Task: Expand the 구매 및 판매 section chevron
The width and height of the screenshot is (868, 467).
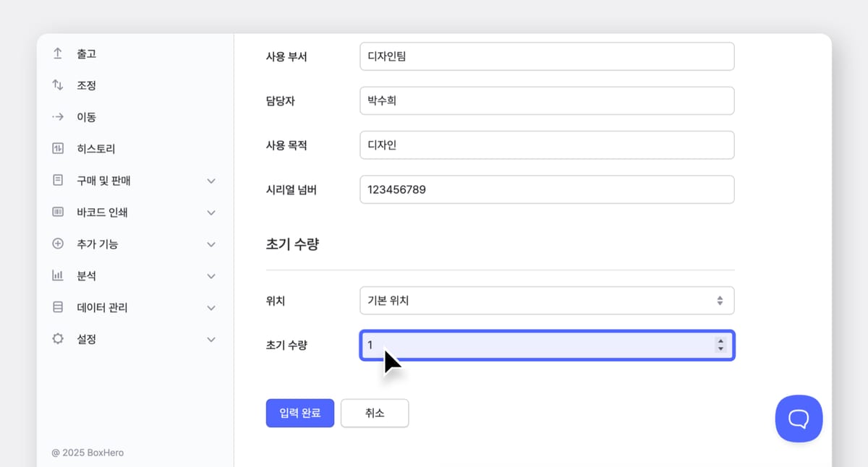Action: [211, 180]
